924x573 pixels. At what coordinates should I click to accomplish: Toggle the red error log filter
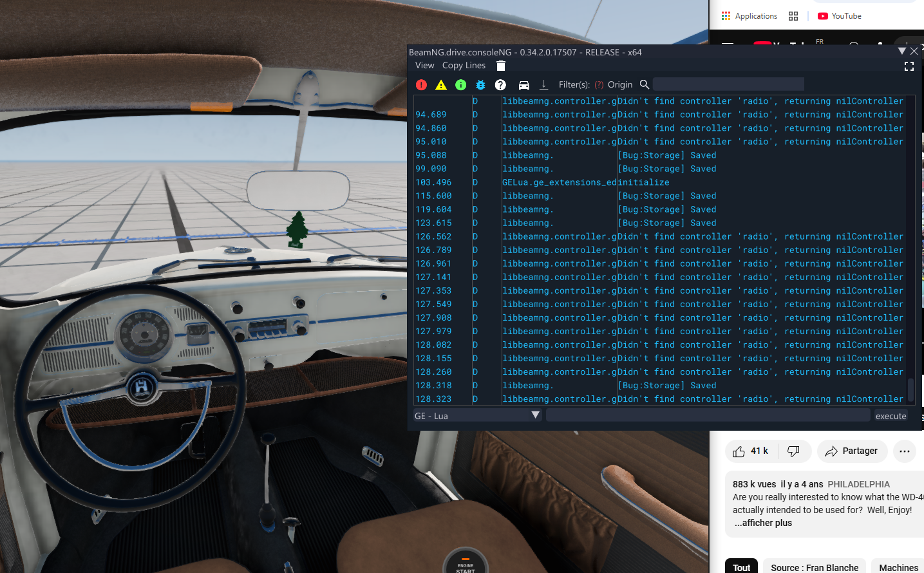pyautogui.click(x=421, y=84)
